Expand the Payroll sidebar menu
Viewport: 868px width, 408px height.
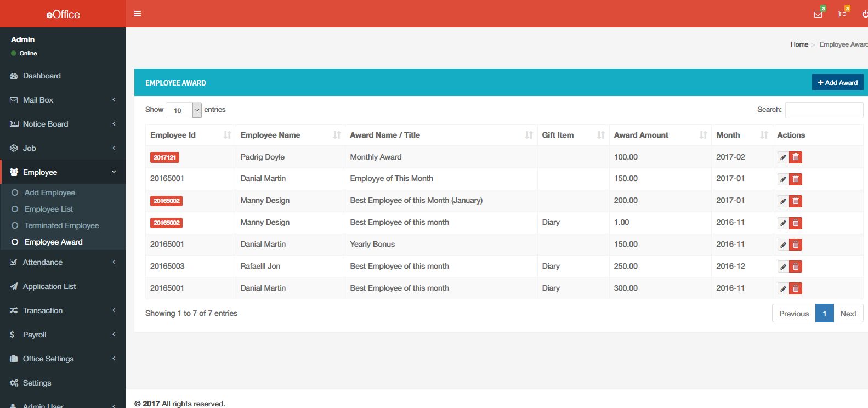(x=63, y=335)
